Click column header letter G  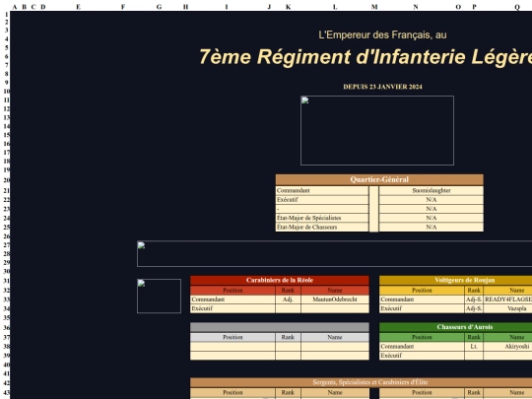coord(159,7)
